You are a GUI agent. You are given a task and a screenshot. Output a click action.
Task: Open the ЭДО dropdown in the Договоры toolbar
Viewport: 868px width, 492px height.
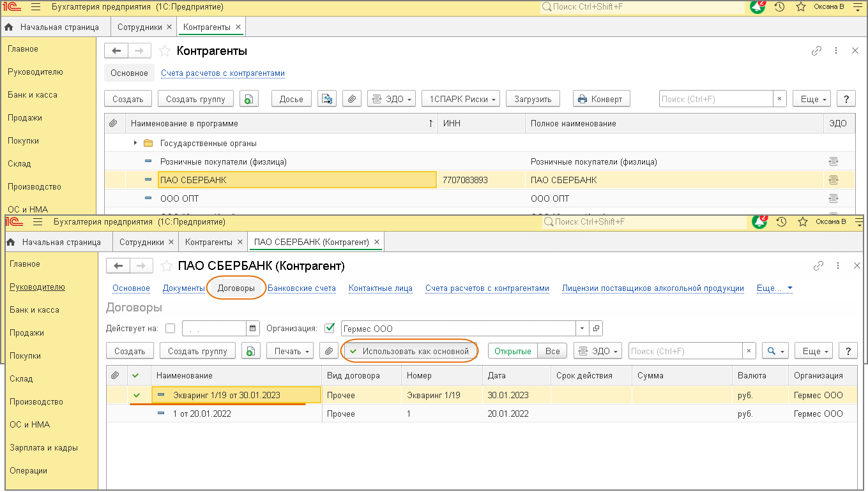pyautogui.click(x=598, y=351)
